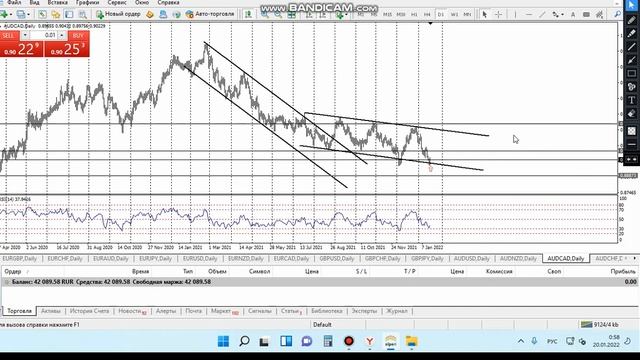Toggle M15 timeframe button

point(387,14)
